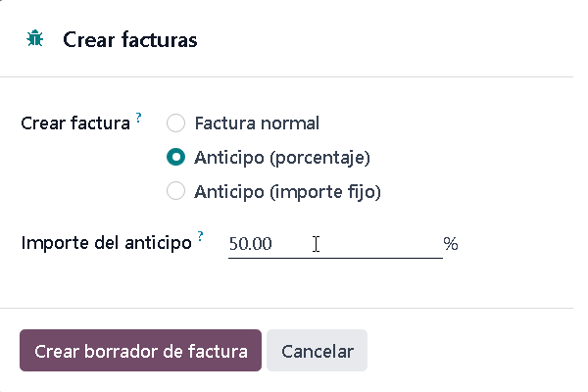Click the Crear factura field label

(75, 123)
